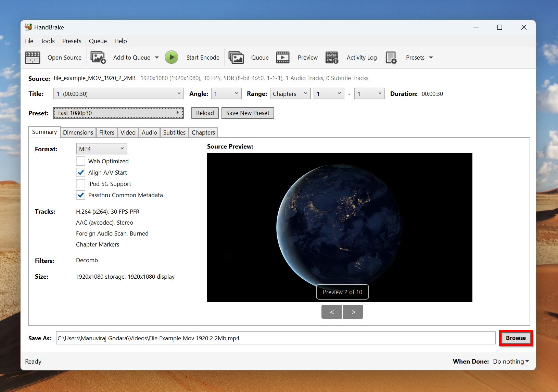Switch to the Filters tab

107,132
